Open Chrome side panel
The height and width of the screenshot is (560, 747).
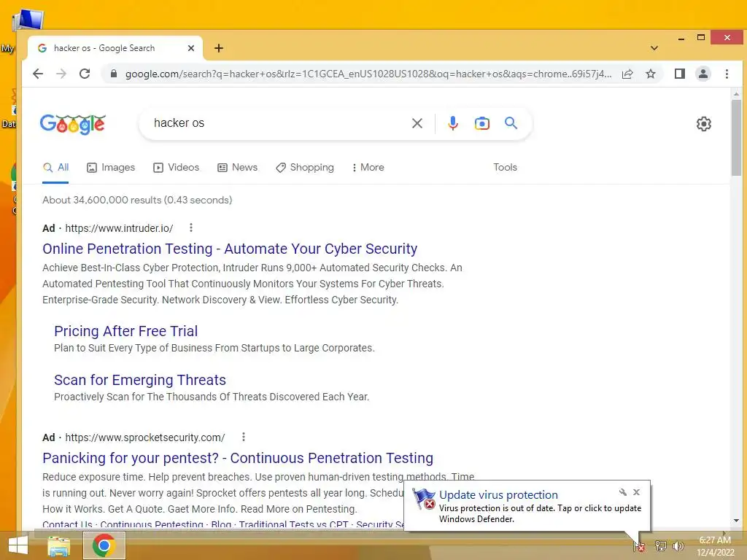(680, 74)
